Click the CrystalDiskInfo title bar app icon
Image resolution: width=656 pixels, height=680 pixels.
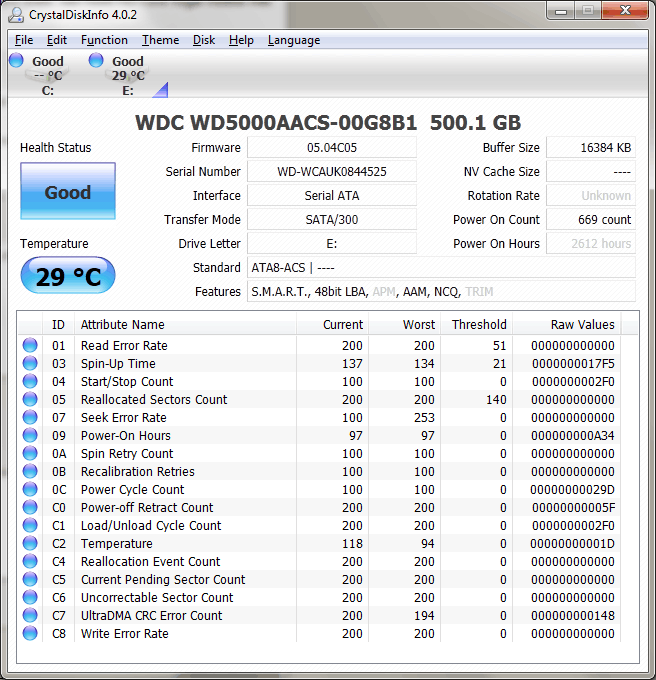(16, 15)
